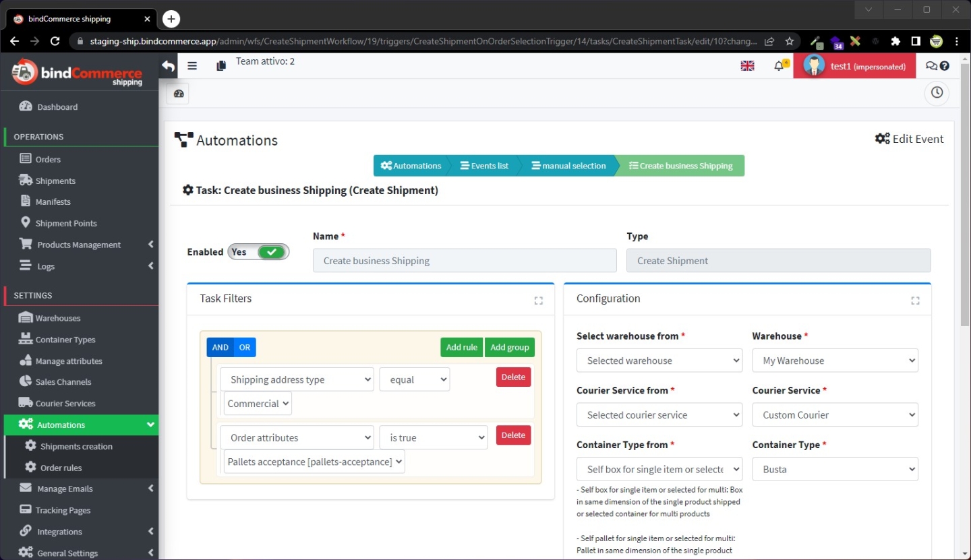Click the Add rule button

pyautogui.click(x=461, y=347)
